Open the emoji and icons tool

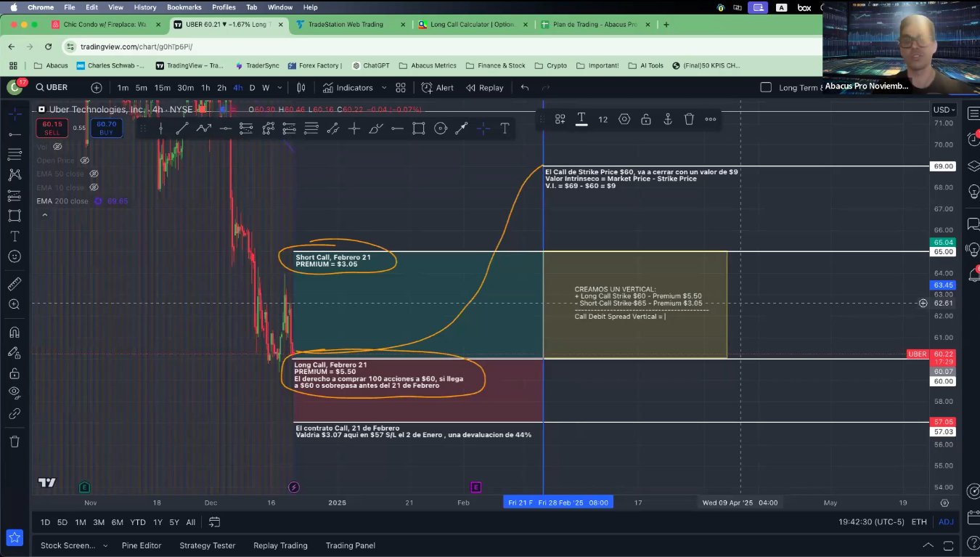(x=14, y=256)
